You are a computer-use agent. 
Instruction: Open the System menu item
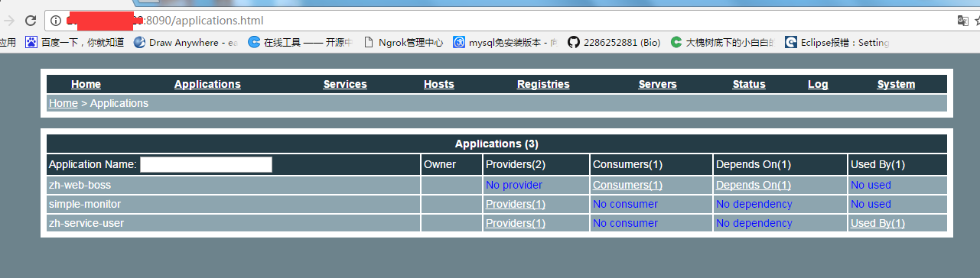pos(896,85)
